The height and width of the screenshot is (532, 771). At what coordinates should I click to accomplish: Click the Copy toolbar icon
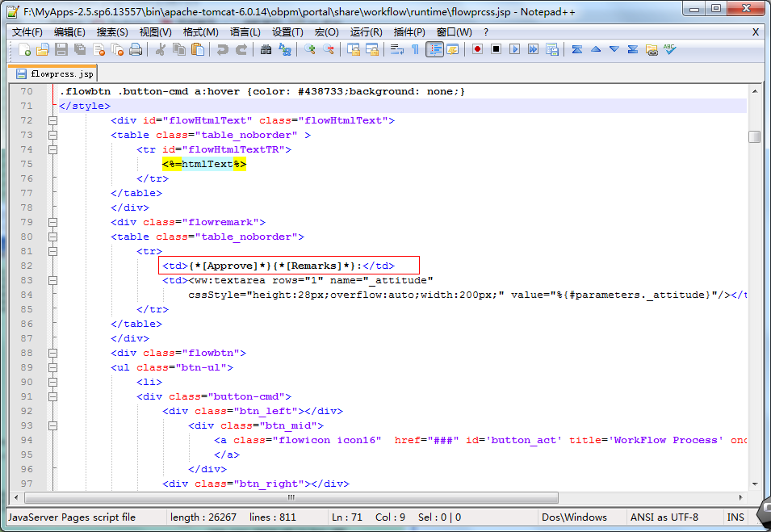[178, 49]
